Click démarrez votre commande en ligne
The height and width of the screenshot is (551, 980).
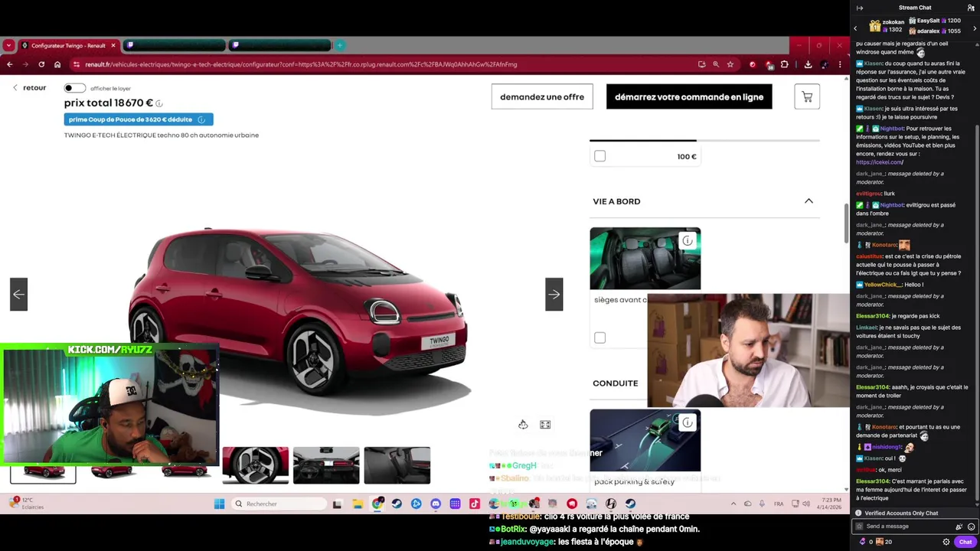click(x=689, y=97)
